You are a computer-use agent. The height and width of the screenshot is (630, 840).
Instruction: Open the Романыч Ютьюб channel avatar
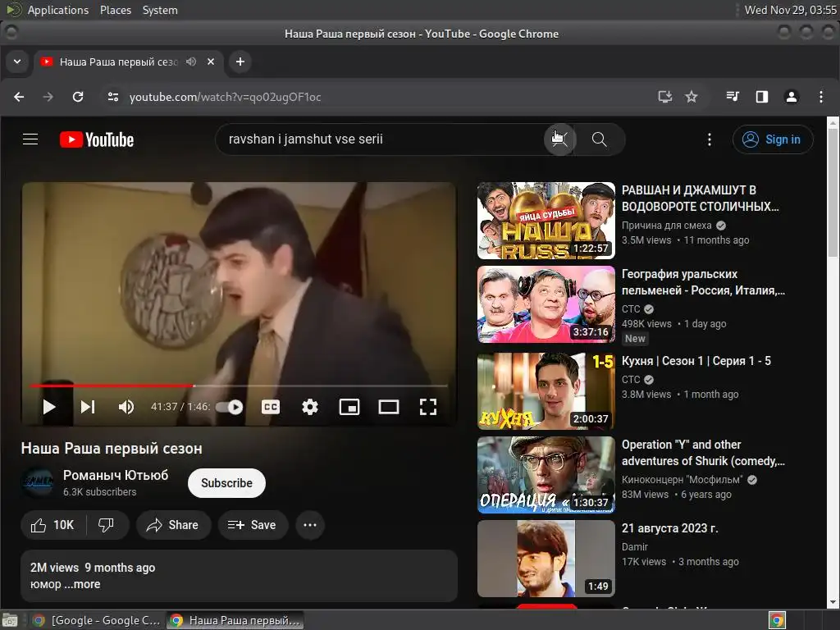(x=38, y=482)
